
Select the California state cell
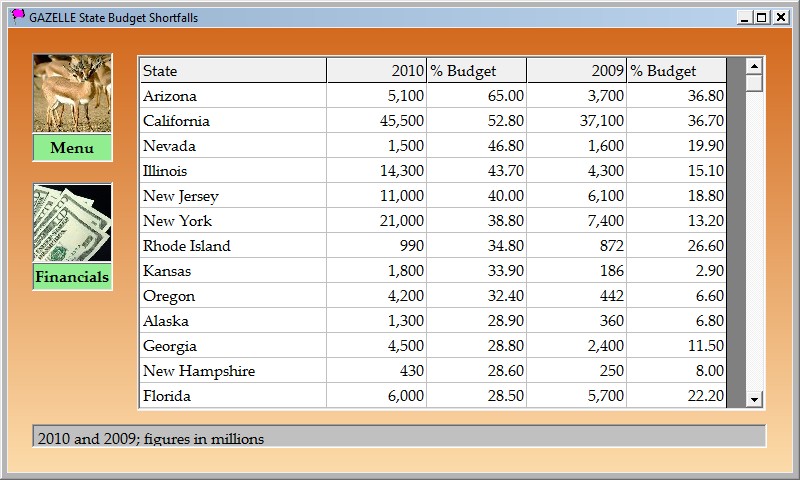pyautogui.click(x=177, y=121)
